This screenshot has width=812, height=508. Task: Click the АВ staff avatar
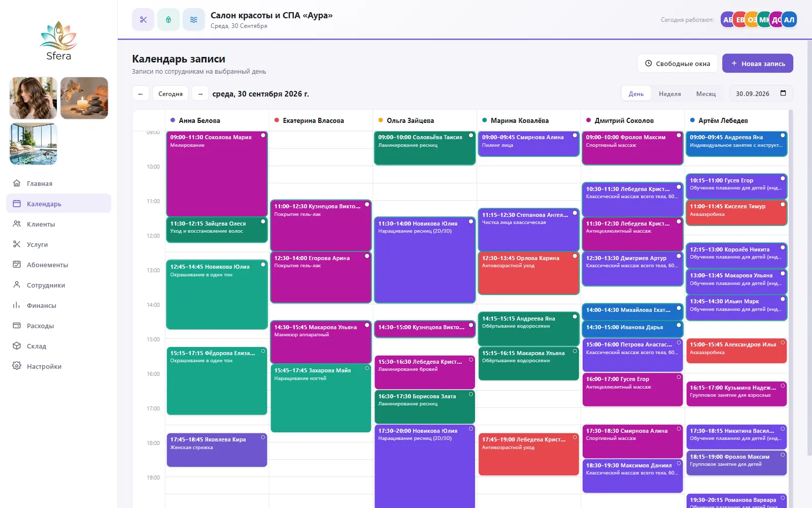728,20
